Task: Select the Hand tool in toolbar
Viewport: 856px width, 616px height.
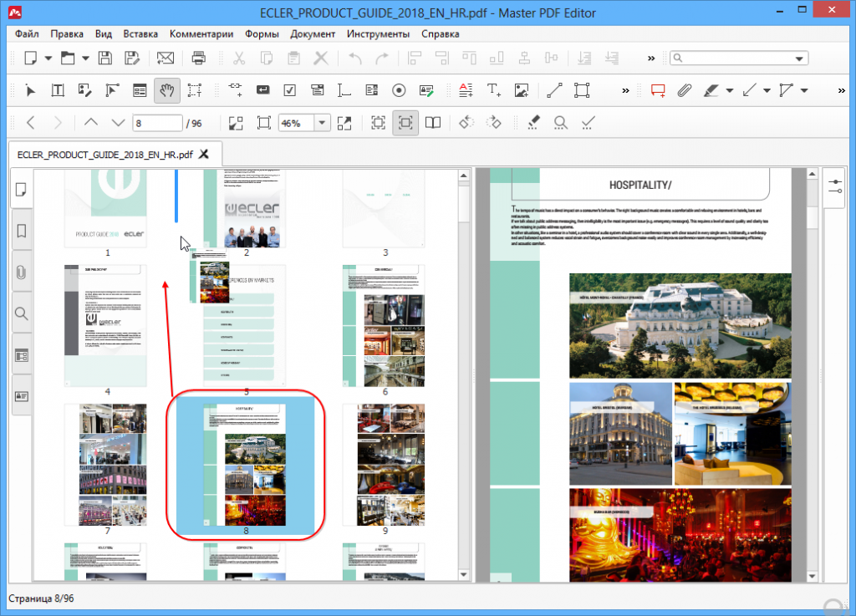Action: [x=166, y=90]
